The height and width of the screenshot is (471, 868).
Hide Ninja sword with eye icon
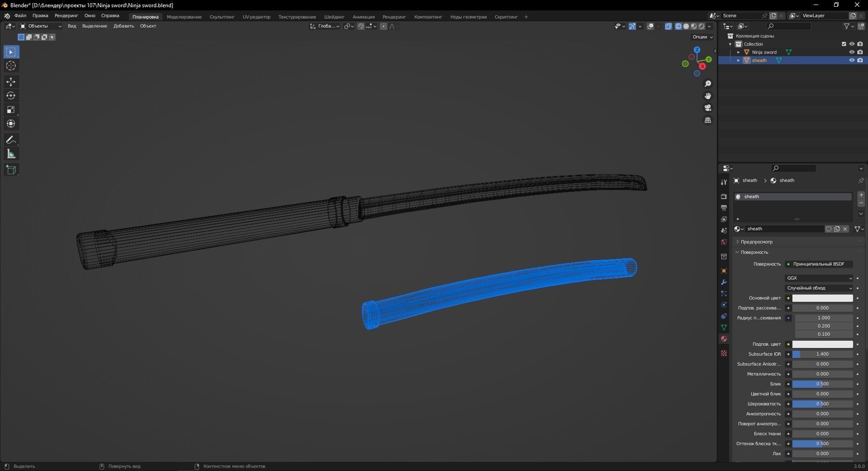click(852, 52)
